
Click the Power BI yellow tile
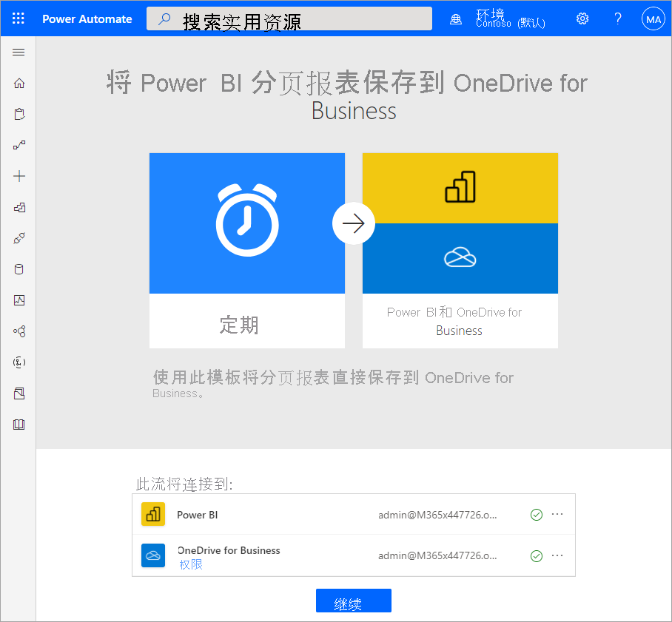click(460, 188)
